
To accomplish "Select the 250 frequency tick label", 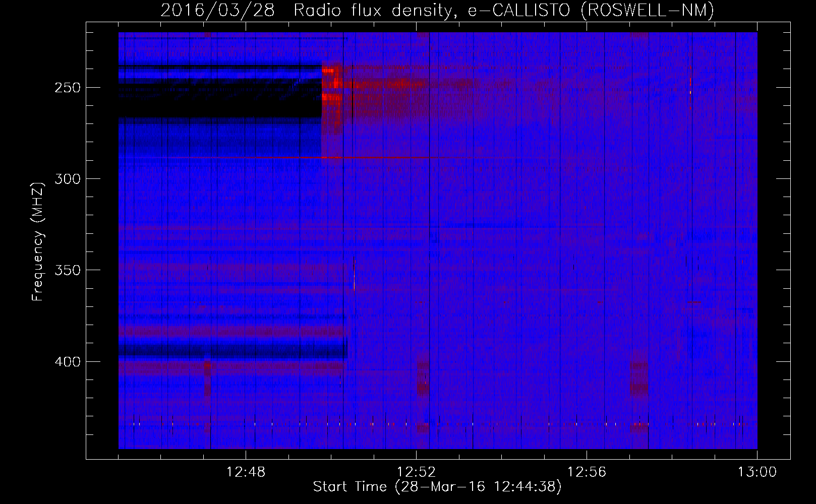I will click(x=68, y=88).
